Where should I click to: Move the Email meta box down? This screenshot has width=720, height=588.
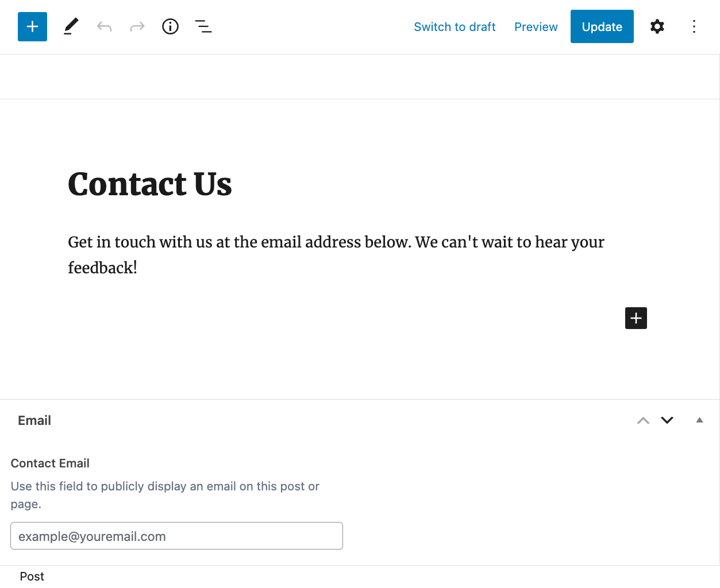point(667,420)
